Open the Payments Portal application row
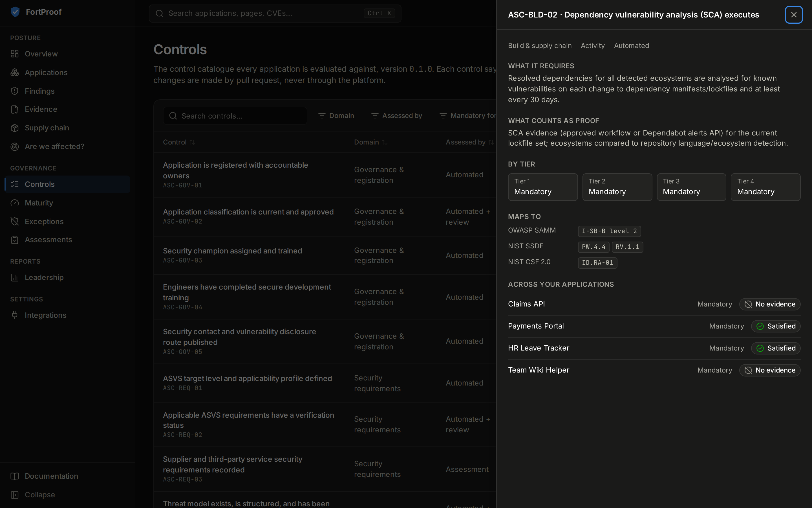 [x=654, y=326]
